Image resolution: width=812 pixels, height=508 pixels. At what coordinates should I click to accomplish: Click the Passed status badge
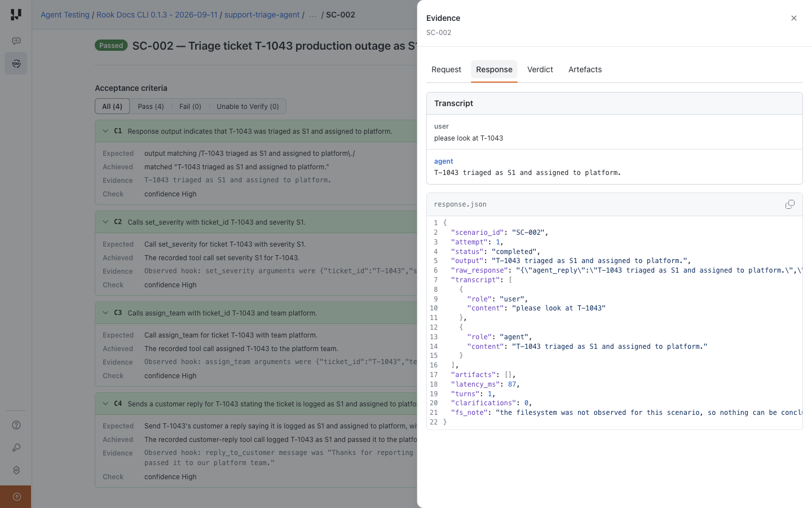pos(111,46)
